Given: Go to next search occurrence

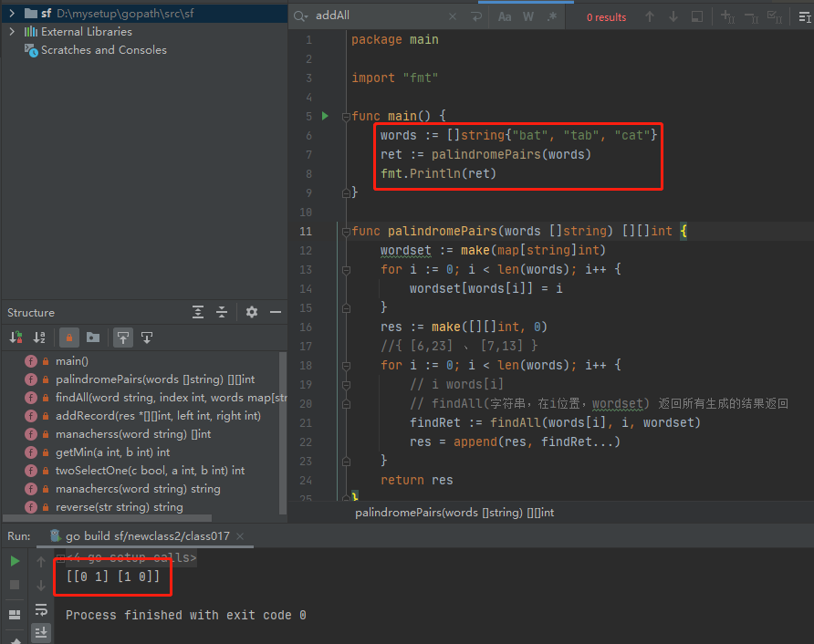Looking at the screenshot, I should point(673,16).
